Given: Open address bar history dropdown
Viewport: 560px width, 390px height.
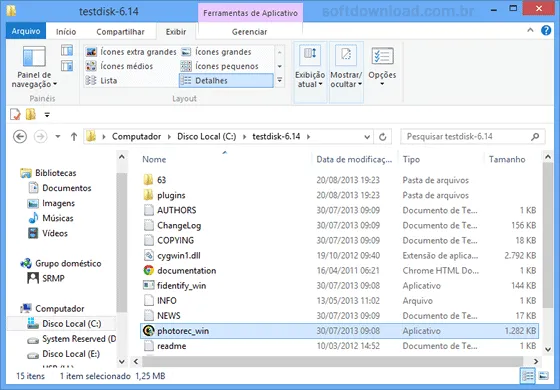Looking at the screenshot, I should click(367, 136).
